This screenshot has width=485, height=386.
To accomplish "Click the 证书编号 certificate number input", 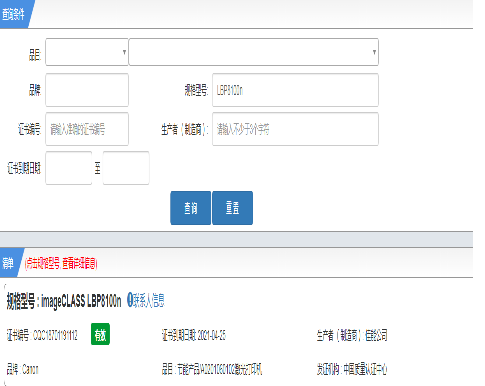I will [87, 129].
